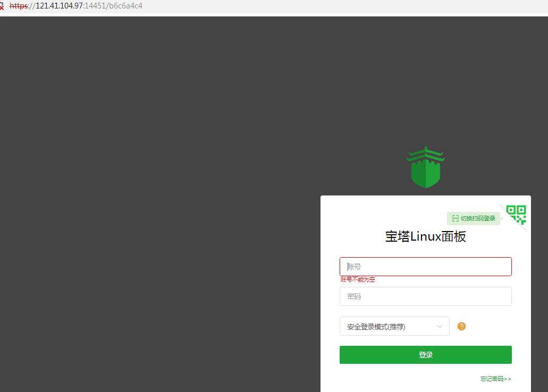Click the QR code scan login icon

(x=516, y=215)
